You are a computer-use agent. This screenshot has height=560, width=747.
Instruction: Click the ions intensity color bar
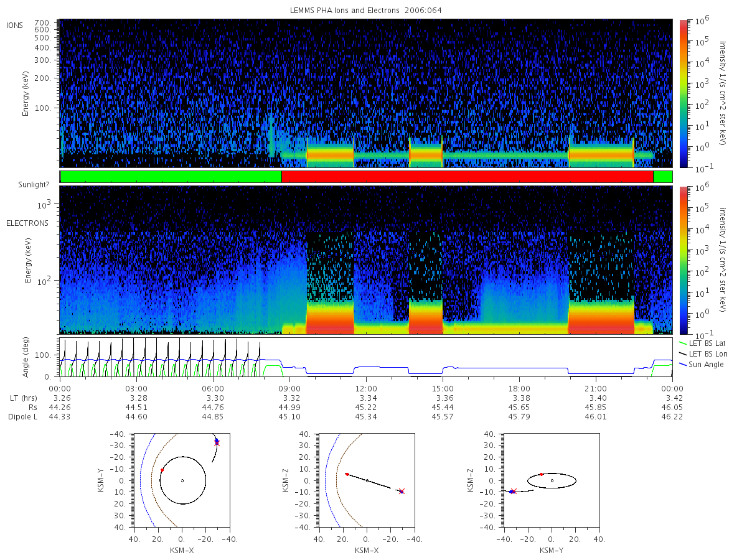(683, 93)
